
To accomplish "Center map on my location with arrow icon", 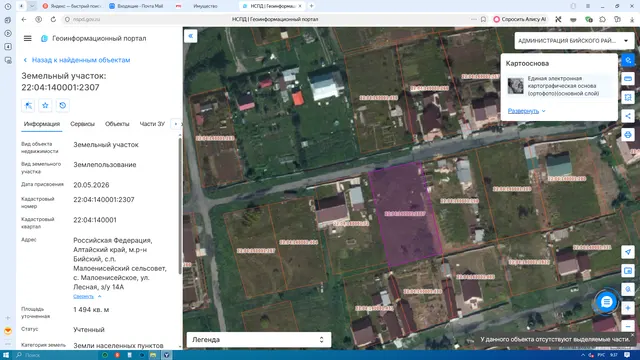I will point(628,252).
